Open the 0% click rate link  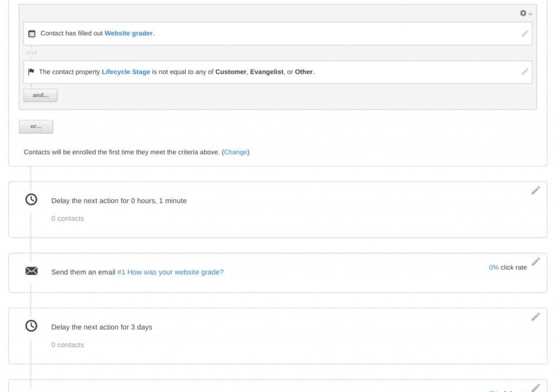tap(494, 268)
